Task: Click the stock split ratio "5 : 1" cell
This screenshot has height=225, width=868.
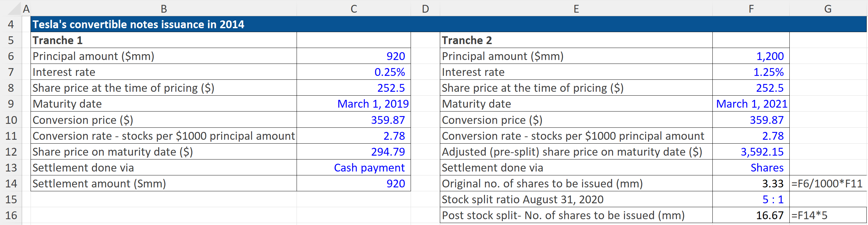Action: [x=751, y=199]
